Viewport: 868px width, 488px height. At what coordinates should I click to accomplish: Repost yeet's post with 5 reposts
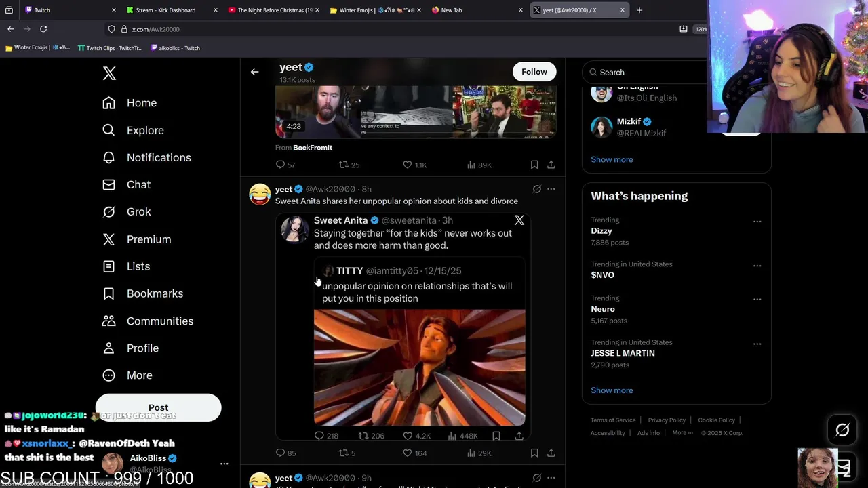pos(347,453)
